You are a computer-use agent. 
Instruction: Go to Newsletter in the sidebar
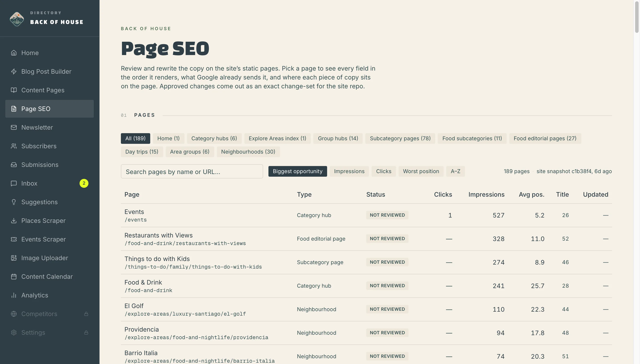point(50,127)
